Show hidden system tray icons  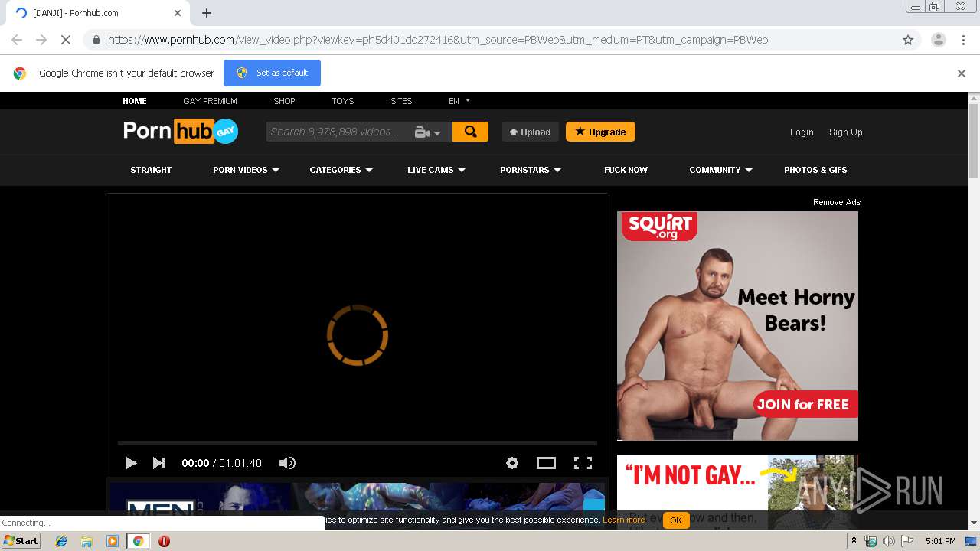[854, 541]
